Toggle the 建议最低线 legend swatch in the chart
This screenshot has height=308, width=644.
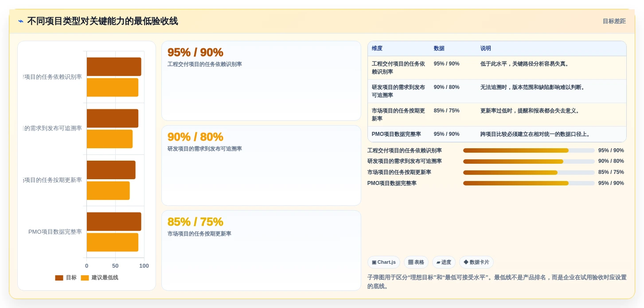pos(85,278)
